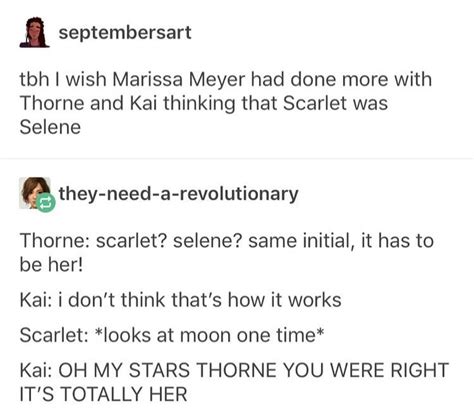
Task: Open they-need-a-revolutionary's avatar picture
Action: pyautogui.click(x=34, y=193)
